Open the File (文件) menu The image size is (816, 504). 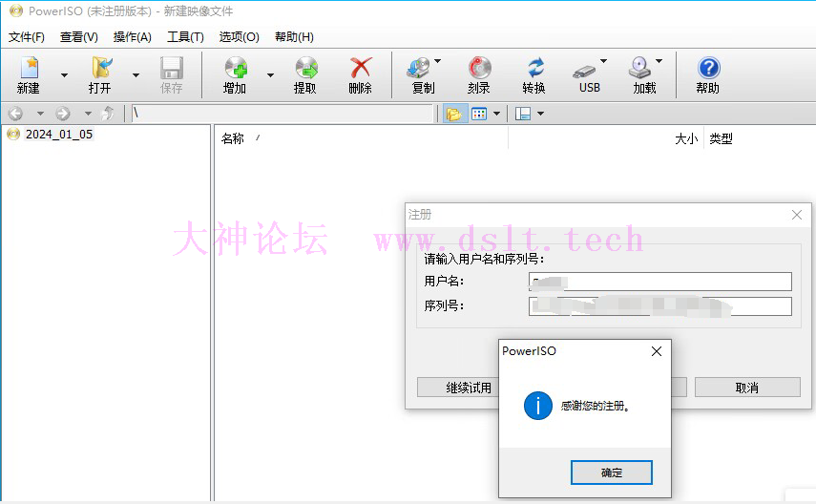tap(27, 37)
